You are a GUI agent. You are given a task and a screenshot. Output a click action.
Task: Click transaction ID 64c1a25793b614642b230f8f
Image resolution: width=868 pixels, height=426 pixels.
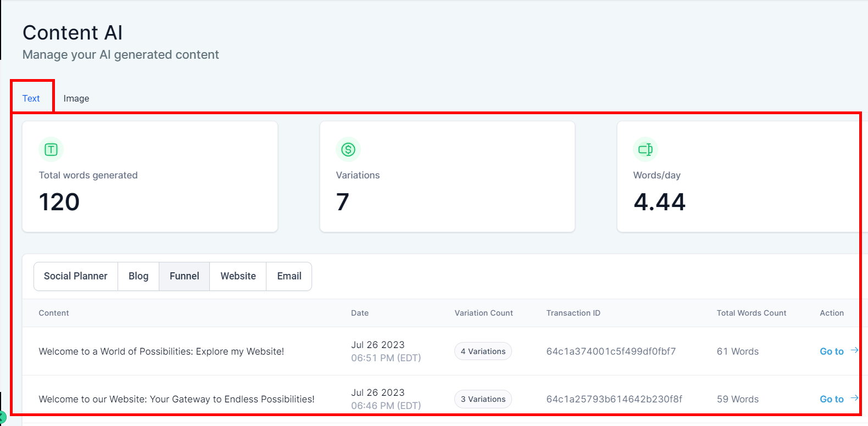click(x=614, y=399)
